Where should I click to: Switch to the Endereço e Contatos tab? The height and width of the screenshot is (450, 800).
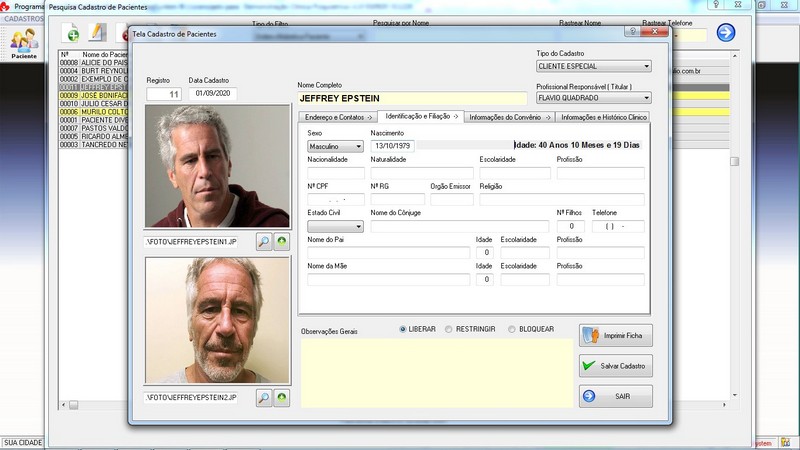(338, 117)
